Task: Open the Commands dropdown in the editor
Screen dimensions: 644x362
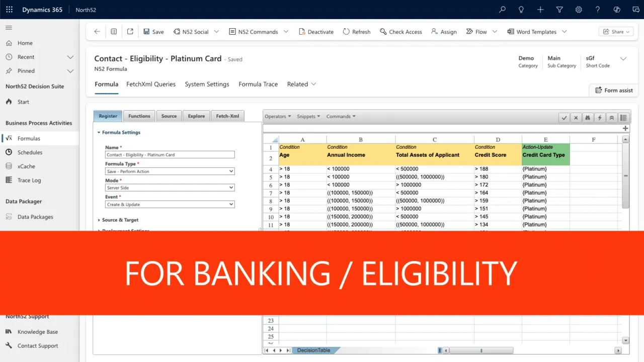Action: [x=341, y=116]
